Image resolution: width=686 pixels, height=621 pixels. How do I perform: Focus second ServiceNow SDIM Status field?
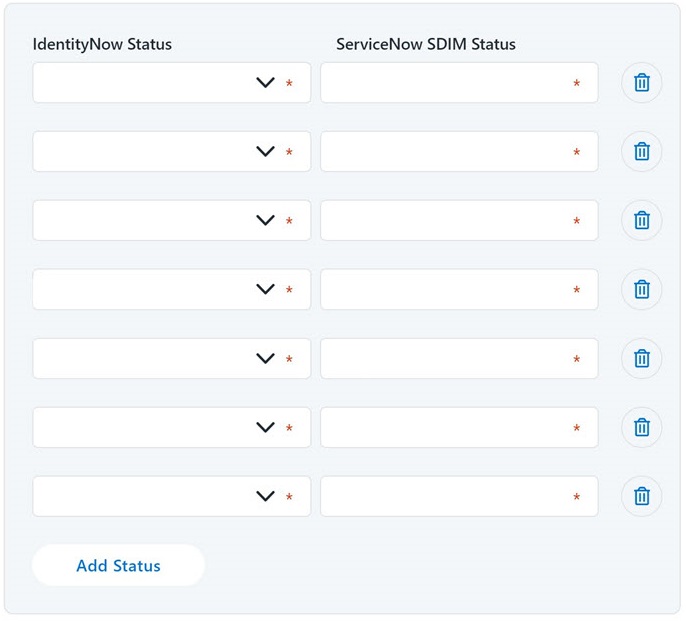click(x=459, y=151)
